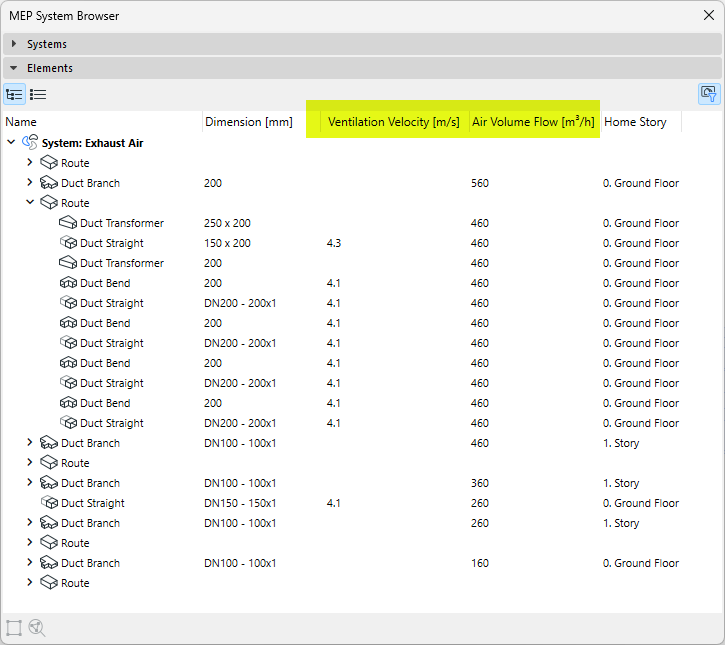The width and height of the screenshot is (725, 645).
Task: Click the icon of Duct Branch 200
Action: 49,183
